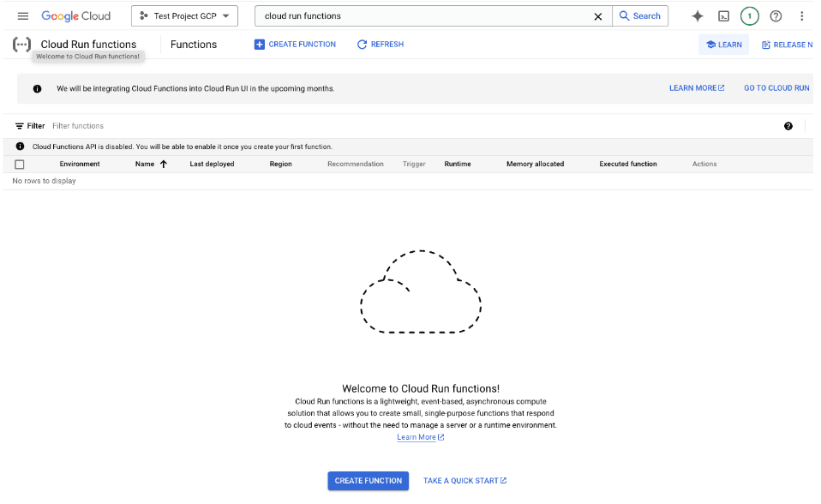
Task: Click the table help question mark icon
Action: (788, 125)
